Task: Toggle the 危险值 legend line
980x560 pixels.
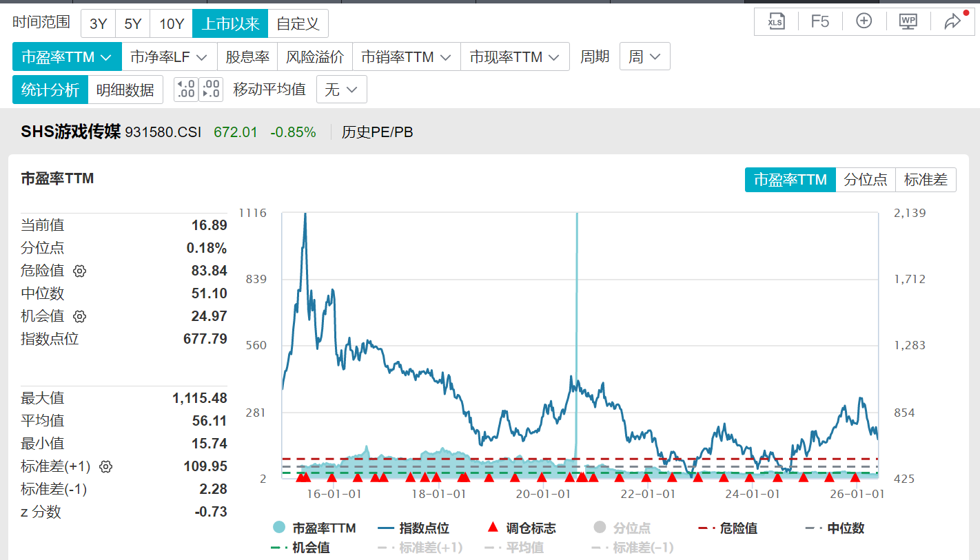Action: (728, 528)
